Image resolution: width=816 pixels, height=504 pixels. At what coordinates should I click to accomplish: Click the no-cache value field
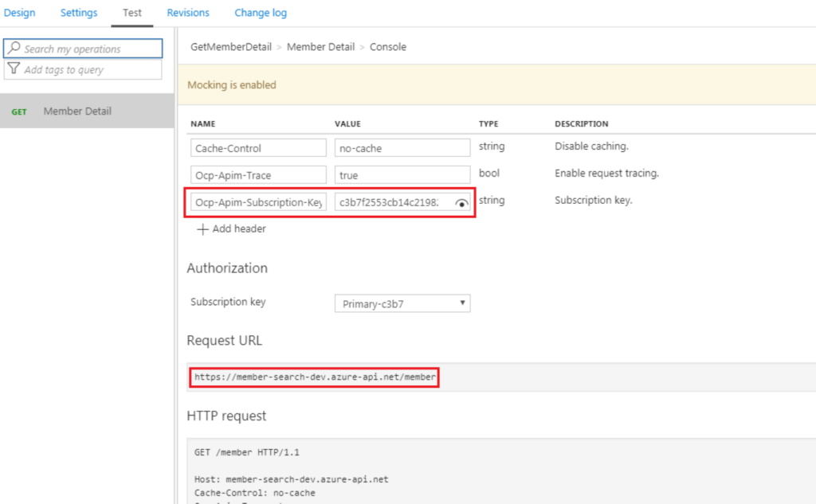[x=402, y=148]
